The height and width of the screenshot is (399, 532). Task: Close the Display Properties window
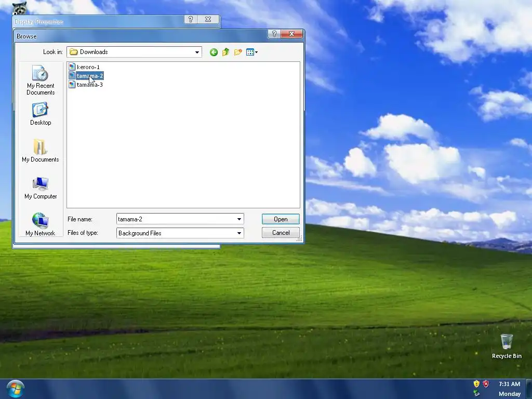208,19
